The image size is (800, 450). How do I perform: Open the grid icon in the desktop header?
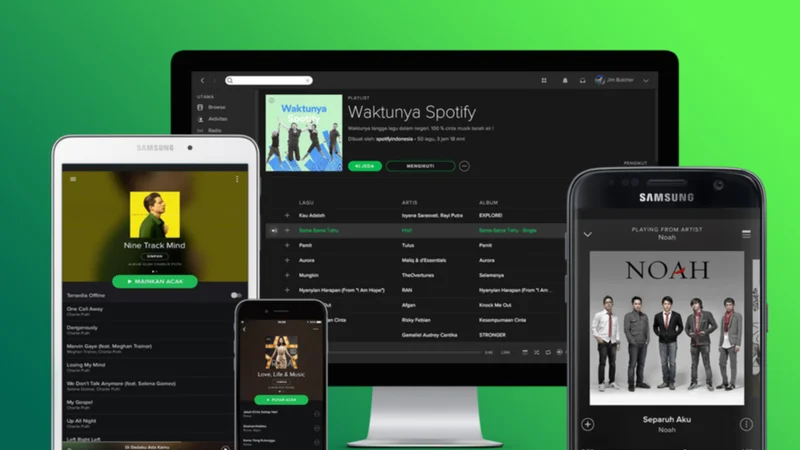point(544,80)
